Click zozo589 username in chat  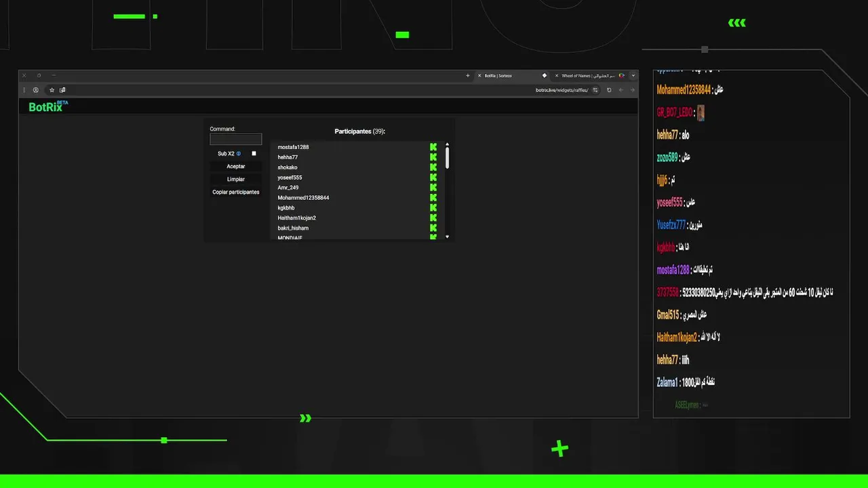pyautogui.click(x=667, y=157)
